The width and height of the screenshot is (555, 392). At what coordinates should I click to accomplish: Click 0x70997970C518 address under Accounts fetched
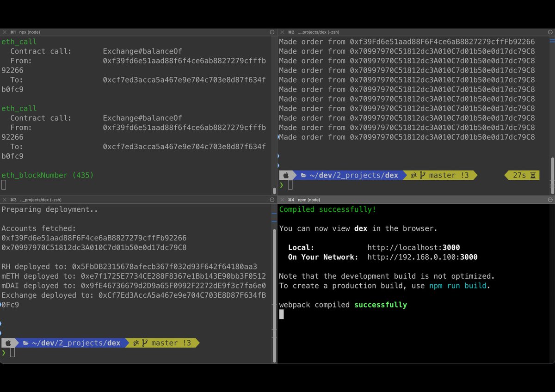coord(94,247)
